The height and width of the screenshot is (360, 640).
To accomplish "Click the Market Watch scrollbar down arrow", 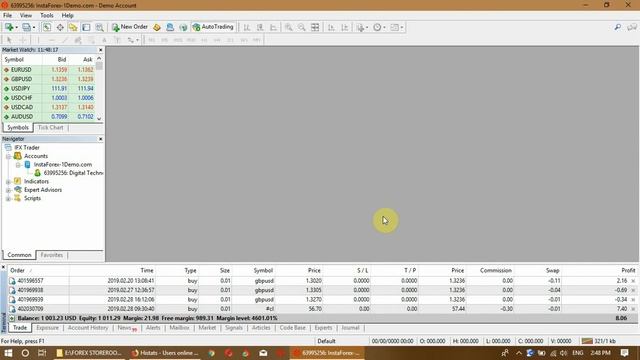I will (99, 118).
